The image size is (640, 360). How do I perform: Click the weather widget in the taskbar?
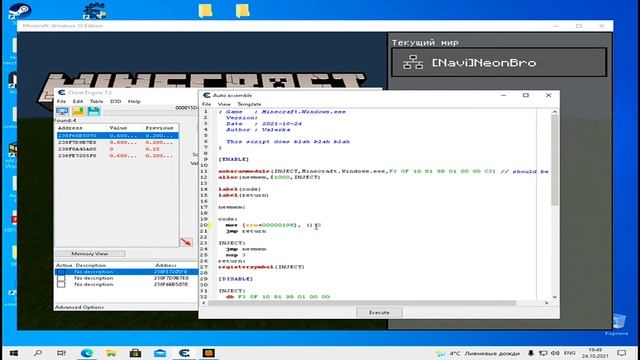pyautogui.click(x=478, y=353)
